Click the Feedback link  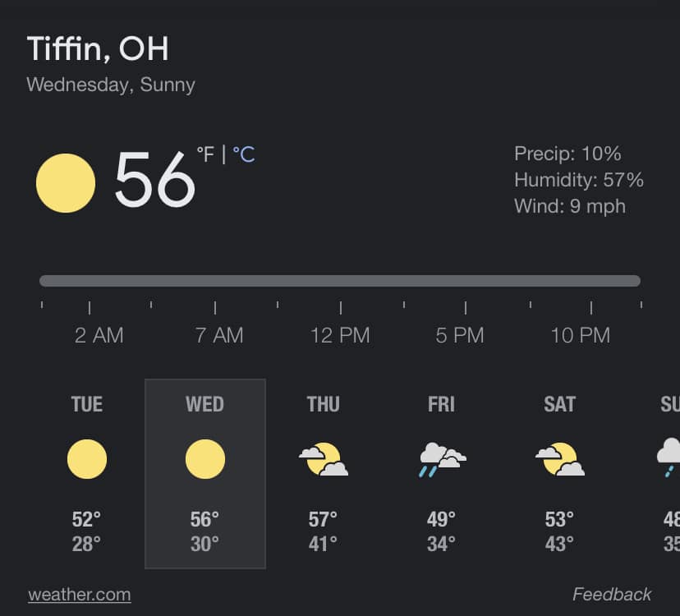click(x=612, y=595)
